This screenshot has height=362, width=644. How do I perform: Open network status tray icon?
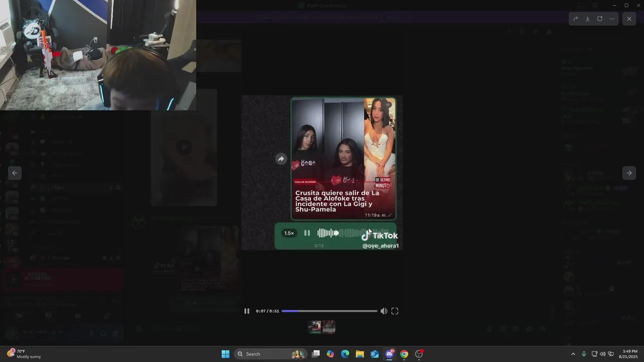594,354
